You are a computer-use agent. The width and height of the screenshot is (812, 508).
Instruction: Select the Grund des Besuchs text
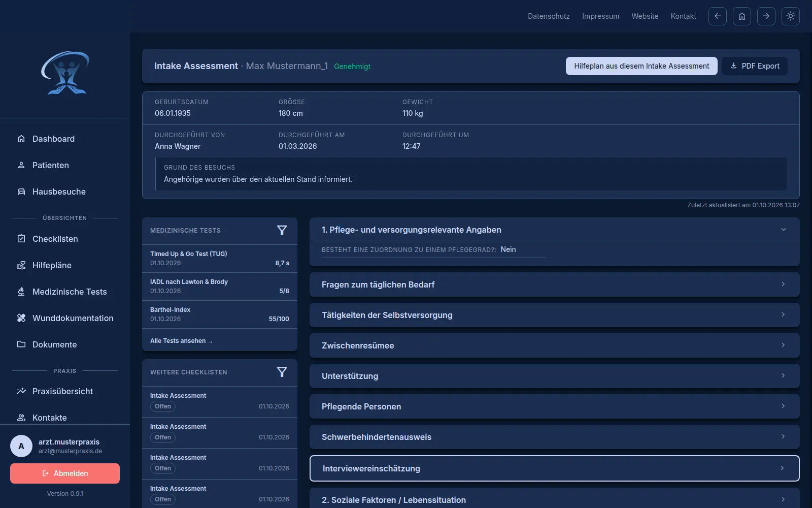click(258, 179)
